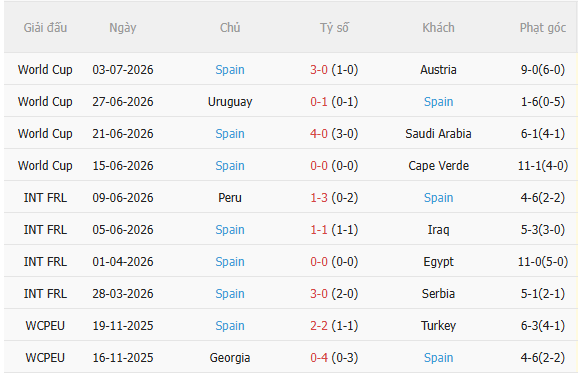Select the Tỷ số column header
Viewport: 578px width, 376px height.
click(334, 28)
